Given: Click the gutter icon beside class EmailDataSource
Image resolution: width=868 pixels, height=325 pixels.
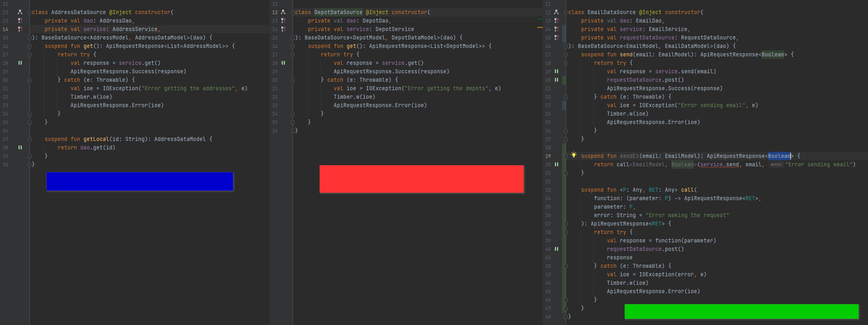Looking at the screenshot, I should [x=556, y=12].
